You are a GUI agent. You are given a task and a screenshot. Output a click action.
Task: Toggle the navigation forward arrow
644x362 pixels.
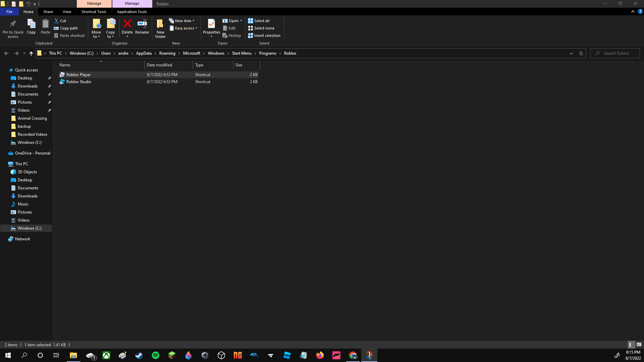(x=16, y=53)
